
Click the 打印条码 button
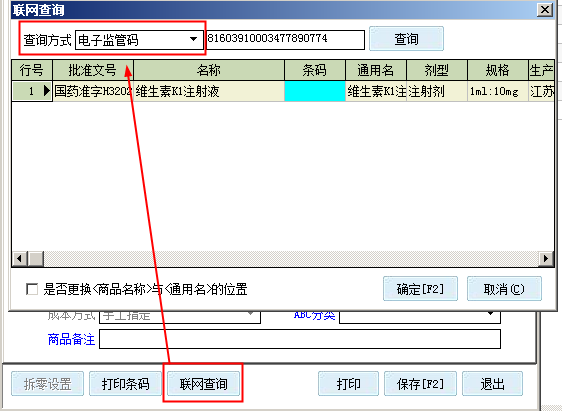(x=125, y=384)
